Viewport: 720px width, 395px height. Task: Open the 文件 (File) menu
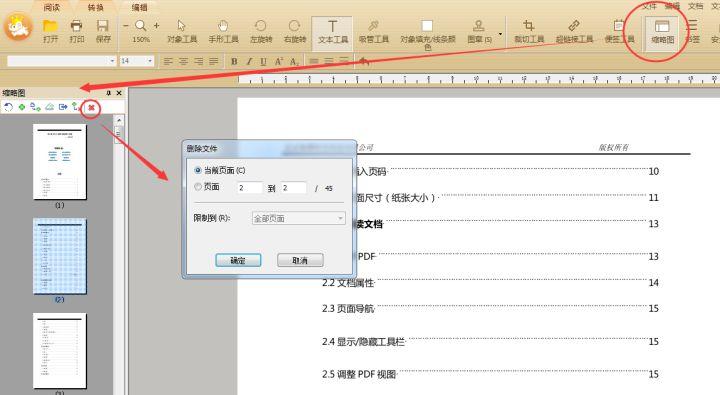(x=649, y=6)
